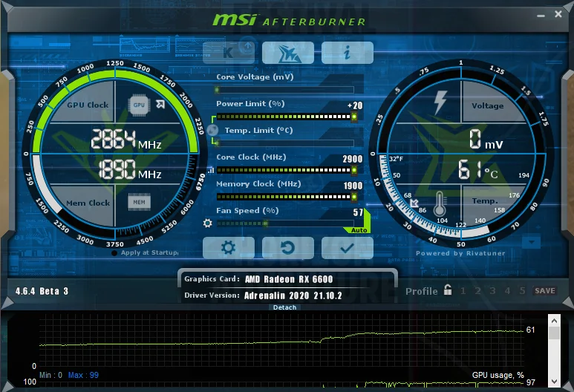Open the settings gear button
The image size is (574, 392).
(x=229, y=248)
